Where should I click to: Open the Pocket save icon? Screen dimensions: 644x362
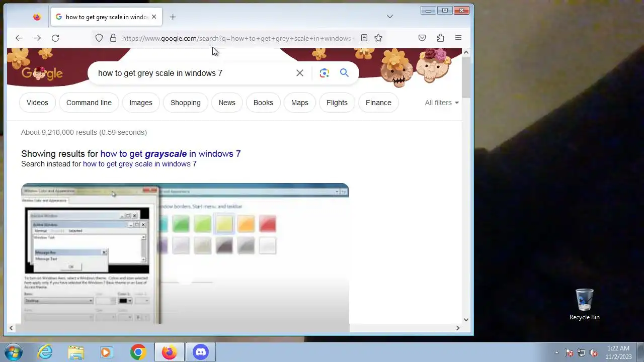coord(422,38)
